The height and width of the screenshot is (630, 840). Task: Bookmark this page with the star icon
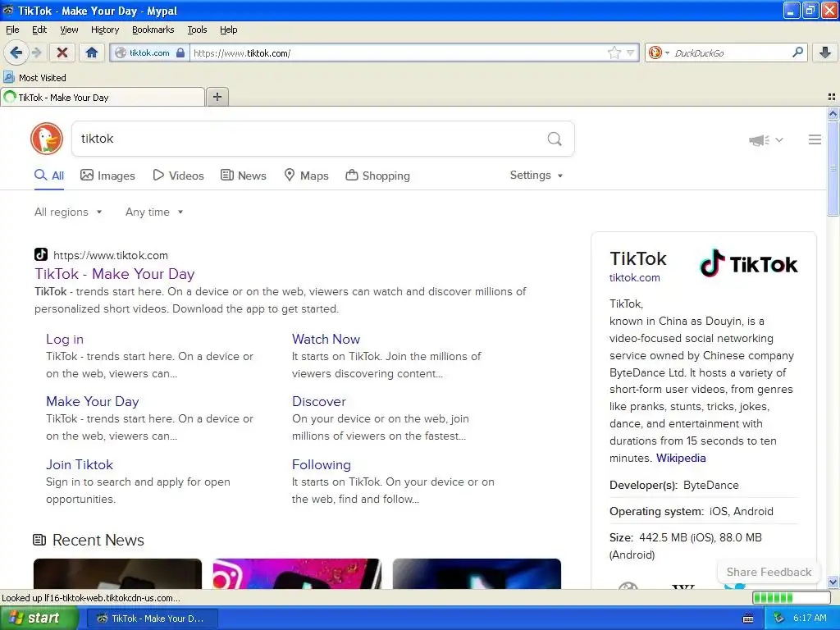click(x=614, y=52)
